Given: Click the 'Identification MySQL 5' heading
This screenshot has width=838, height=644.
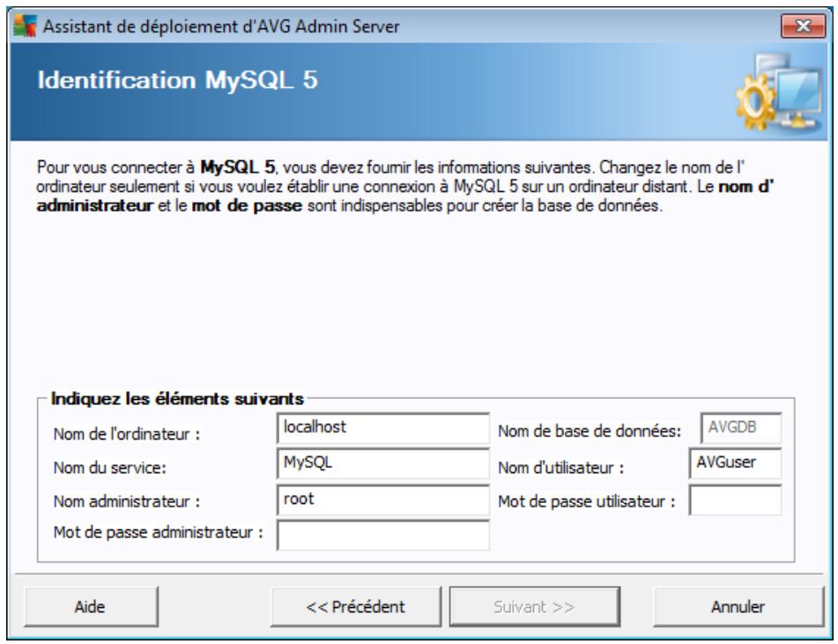Looking at the screenshot, I should pos(177,80).
